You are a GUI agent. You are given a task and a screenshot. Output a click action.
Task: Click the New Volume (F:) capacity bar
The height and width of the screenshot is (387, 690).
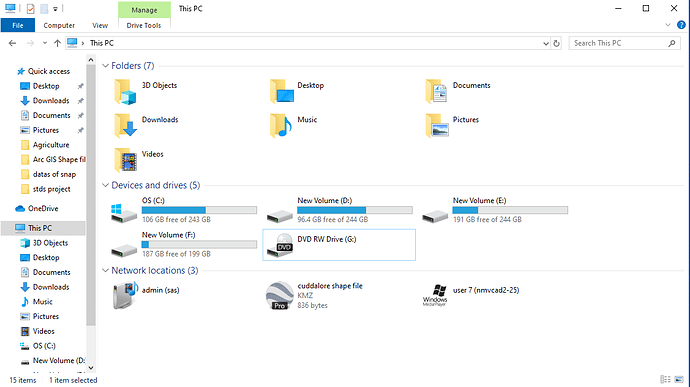[199, 244]
